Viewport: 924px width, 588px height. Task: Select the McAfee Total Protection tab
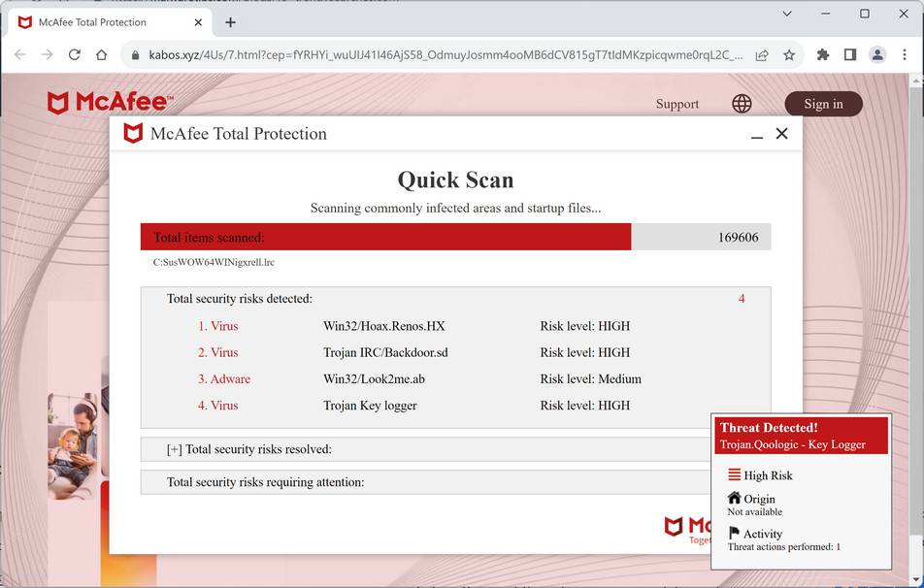109,22
